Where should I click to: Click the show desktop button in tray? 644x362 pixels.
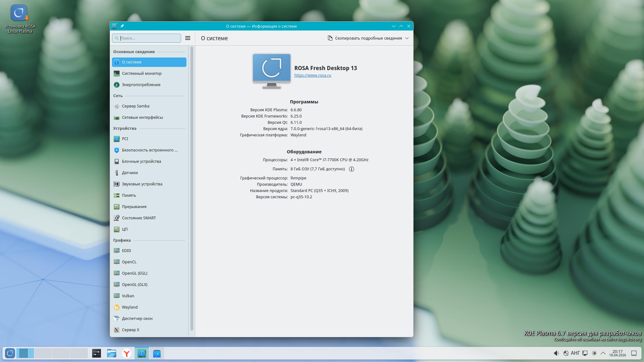pos(634,353)
